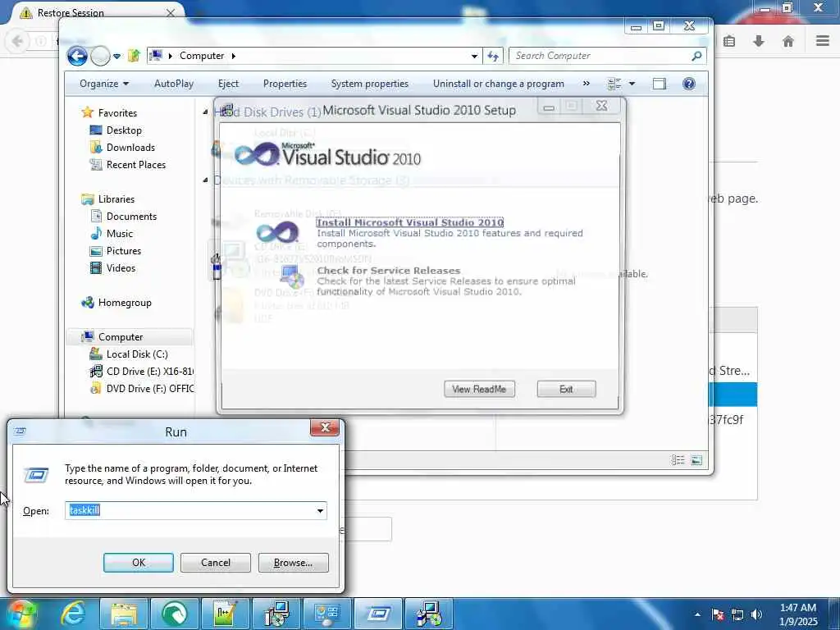Click Browse... in Run dialog

293,563
